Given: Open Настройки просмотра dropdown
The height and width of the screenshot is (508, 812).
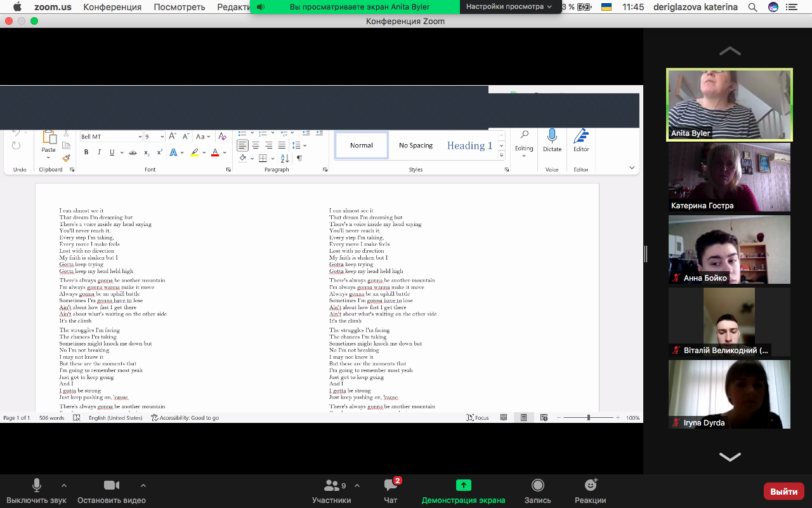Looking at the screenshot, I should point(509,6).
